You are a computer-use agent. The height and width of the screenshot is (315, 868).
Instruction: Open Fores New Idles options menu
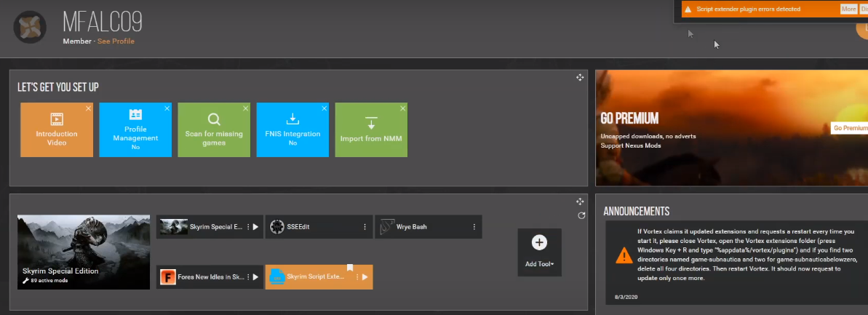pos(247,276)
